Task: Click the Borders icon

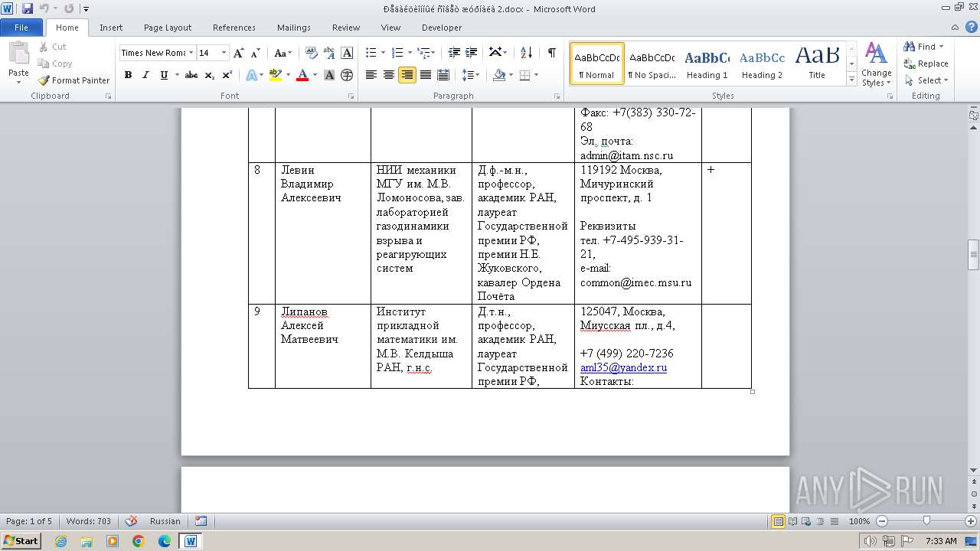Action: click(x=524, y=75)
